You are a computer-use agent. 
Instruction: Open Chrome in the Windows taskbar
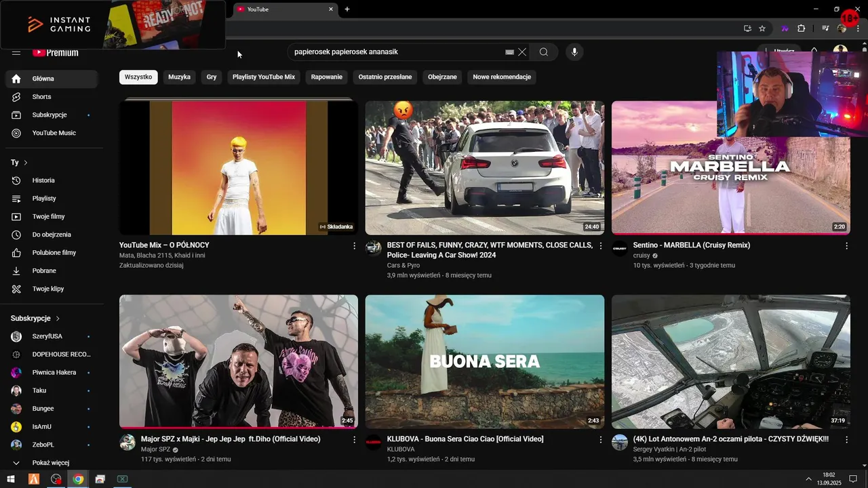coord(78,479)
